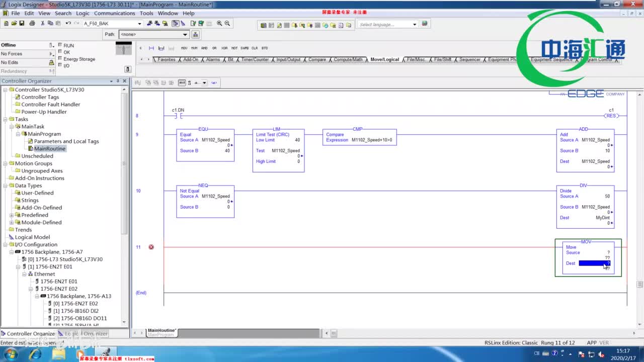Insert a MOV instruction from the toolbar

184,48
